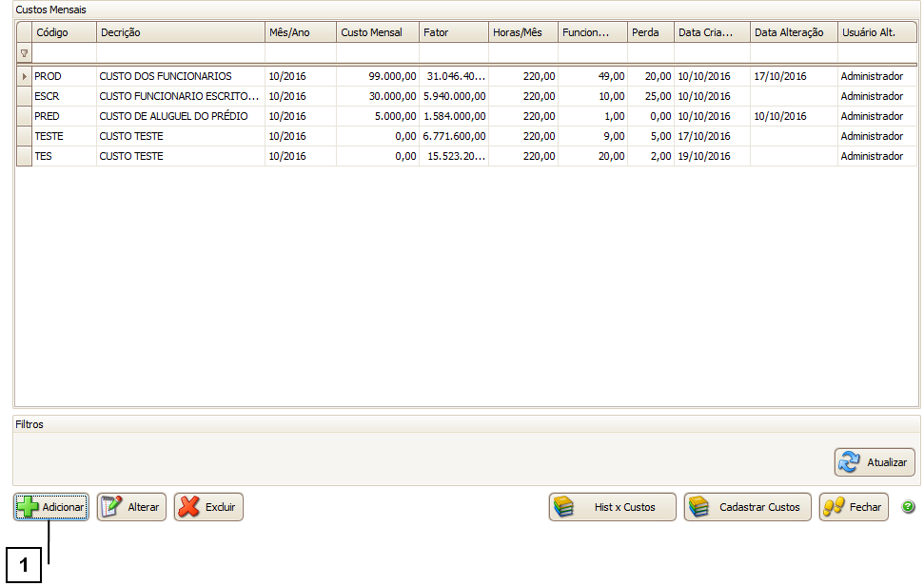Sort grid by Custo Mensal column
924x586 pixels.
[377, 32]
